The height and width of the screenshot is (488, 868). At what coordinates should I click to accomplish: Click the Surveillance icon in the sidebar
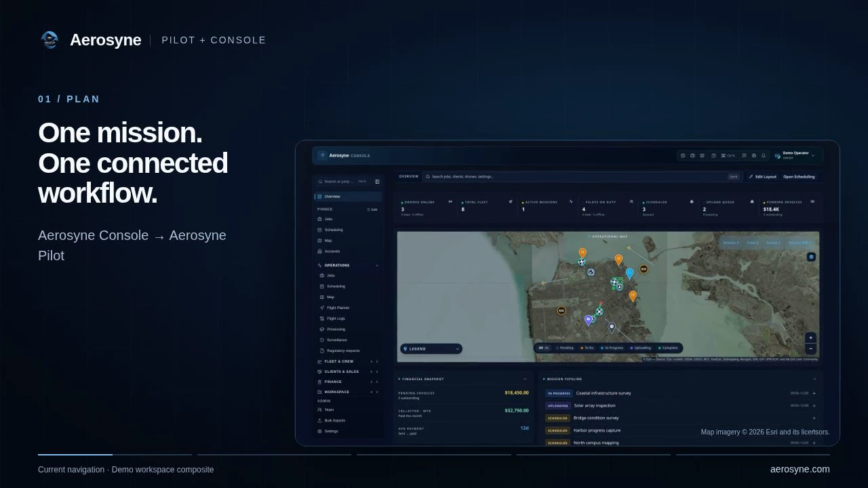(x=322, y=340)
